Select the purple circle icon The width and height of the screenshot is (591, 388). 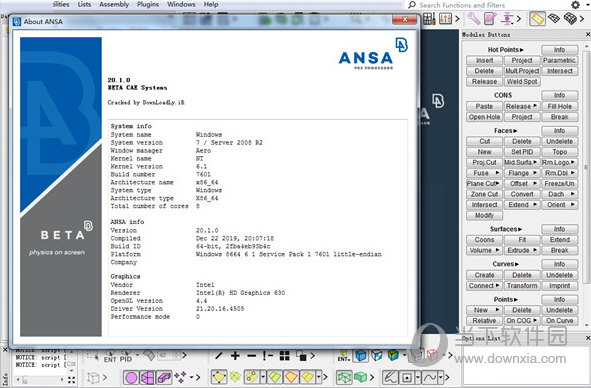131,377
